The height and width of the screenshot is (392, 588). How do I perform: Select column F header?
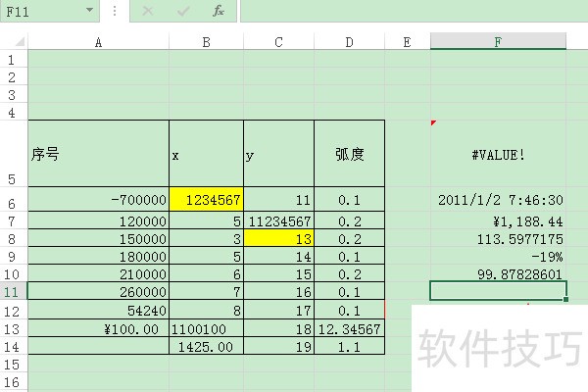498,41
